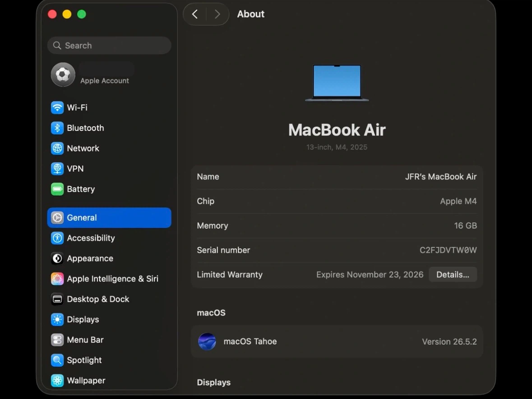Click the yellow minimize window button
The width and height of the screenshot is (532, 399).
(67, 14)
